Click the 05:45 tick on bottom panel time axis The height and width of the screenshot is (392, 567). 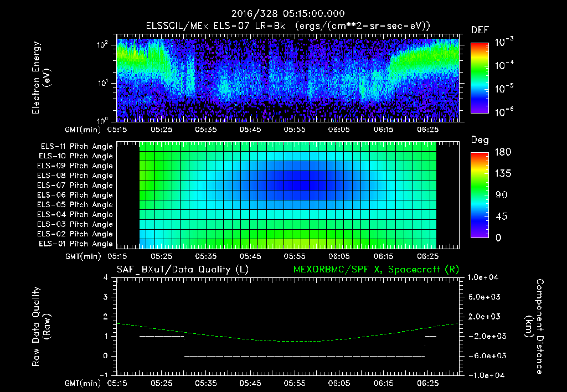(250, 383)
